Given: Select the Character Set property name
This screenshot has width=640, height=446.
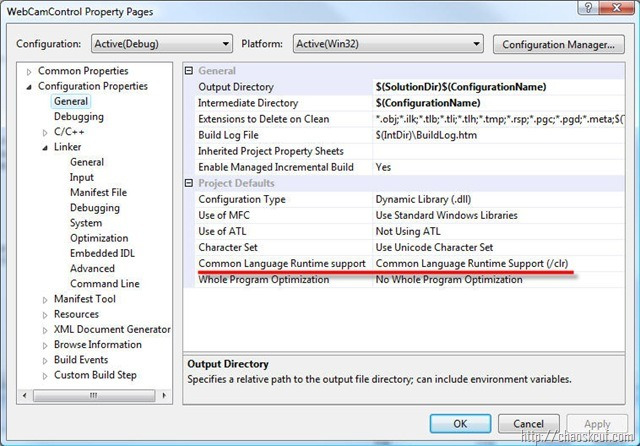Looking at the screenshot, I should coord(228,247).
